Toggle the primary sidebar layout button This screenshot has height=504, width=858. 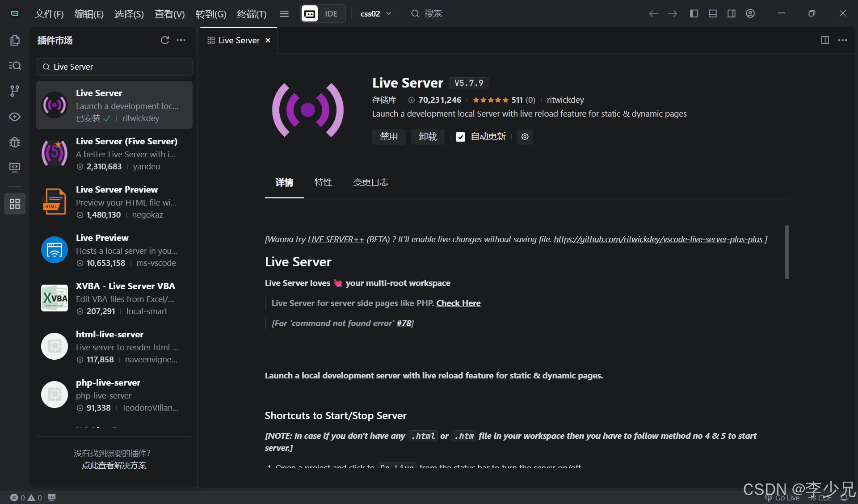click(x=694, y=13)
